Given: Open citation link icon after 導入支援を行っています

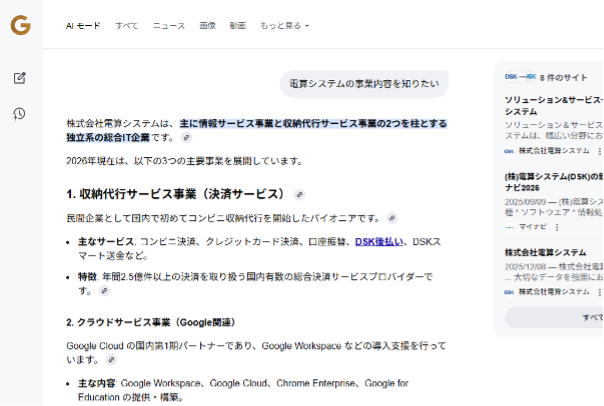Looking at the screenshot, I should [x=111, y=360].
